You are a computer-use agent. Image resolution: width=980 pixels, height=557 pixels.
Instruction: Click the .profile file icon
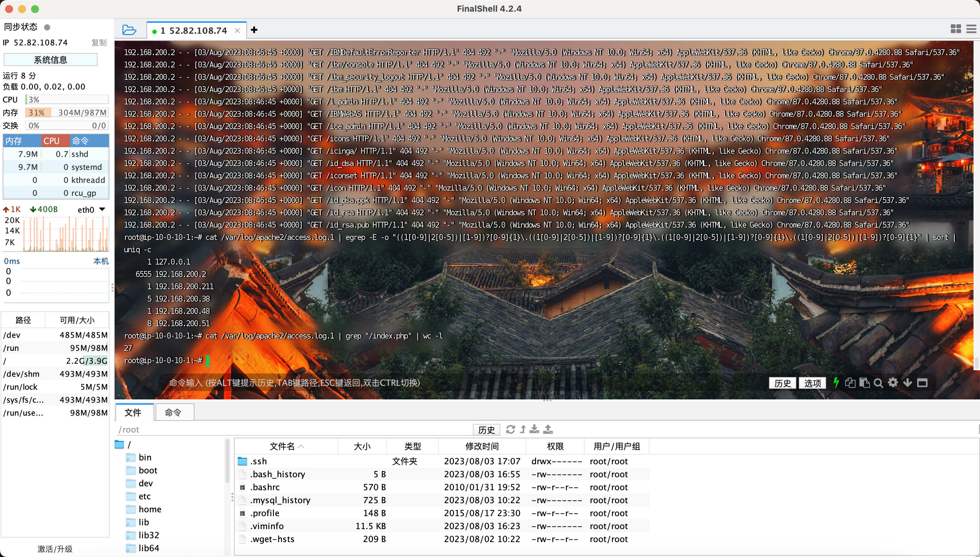point(242,513)
